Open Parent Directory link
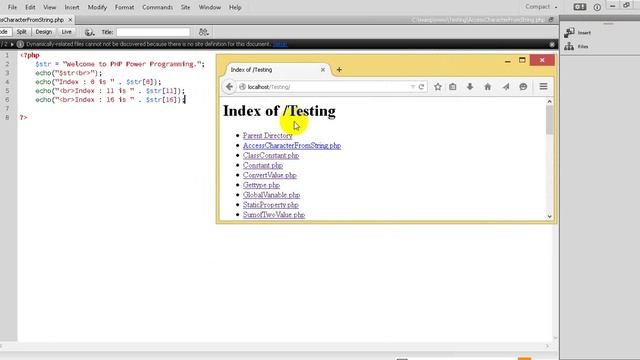The height and width of the screenshot is (360, 640). pyautogui.click(x=268, y=136)
